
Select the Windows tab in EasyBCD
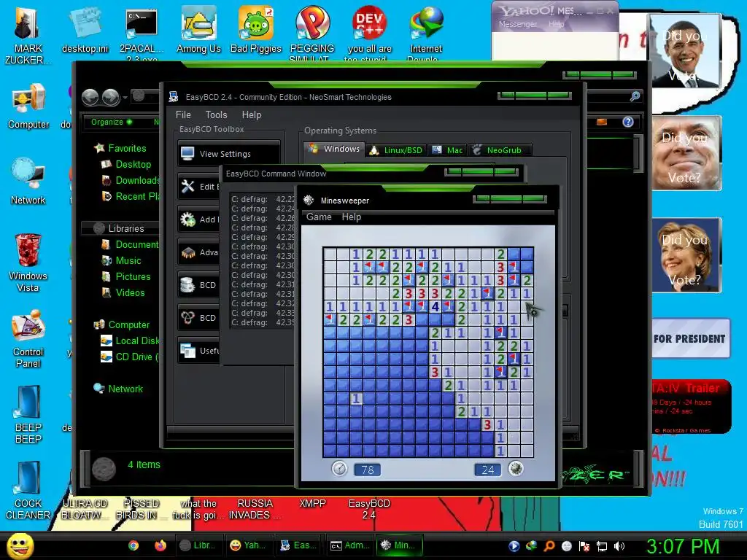[334, 149]
